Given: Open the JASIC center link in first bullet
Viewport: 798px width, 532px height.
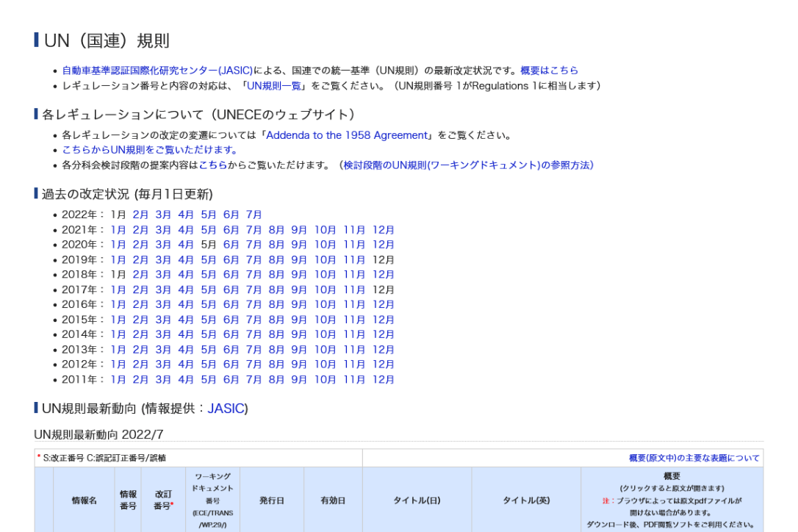Looking at the screenshot, I should click(x=157, y=71).
